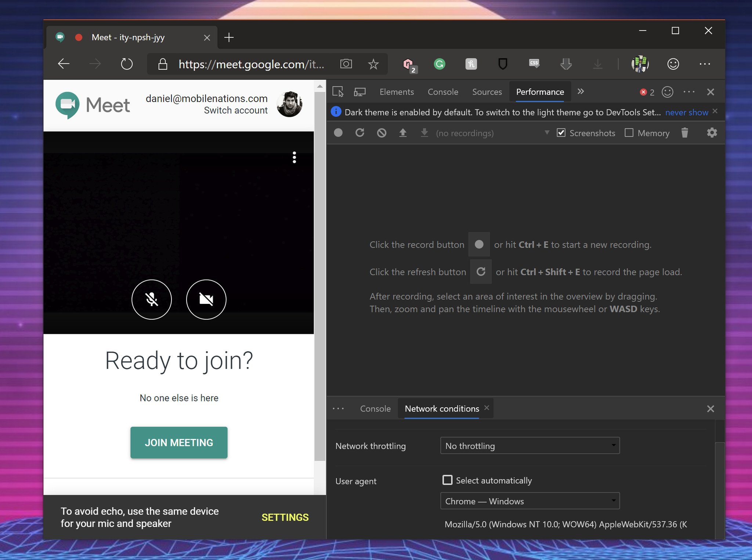
Task: Click the clear recordings trash icon
Action: point(684,133)
